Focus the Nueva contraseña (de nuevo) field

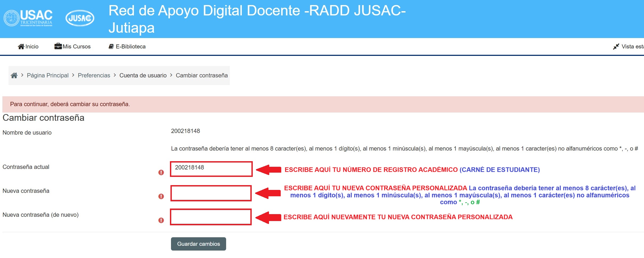tap(211, 217)
